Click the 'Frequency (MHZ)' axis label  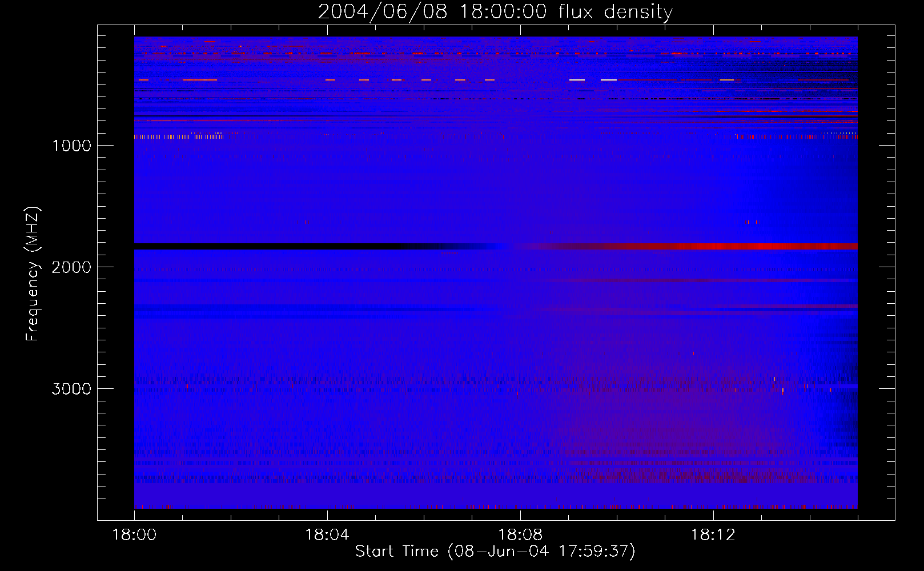coord(33,274)
